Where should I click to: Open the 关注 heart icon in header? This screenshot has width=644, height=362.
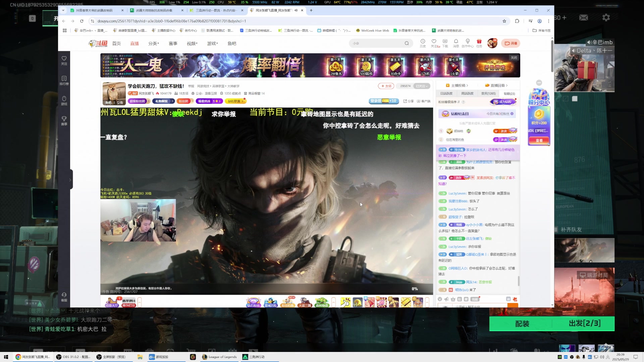pyautogui.click(x=434, y=43)
